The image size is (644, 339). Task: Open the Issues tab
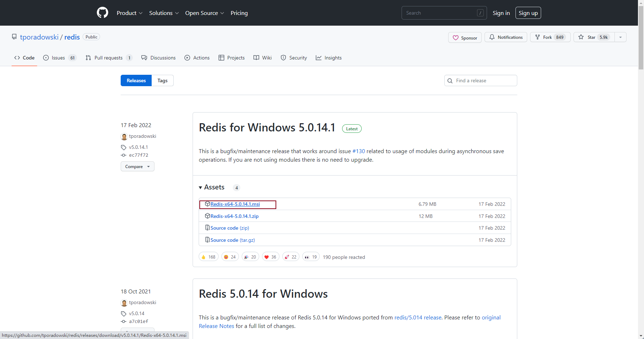[x=59, y=58]
